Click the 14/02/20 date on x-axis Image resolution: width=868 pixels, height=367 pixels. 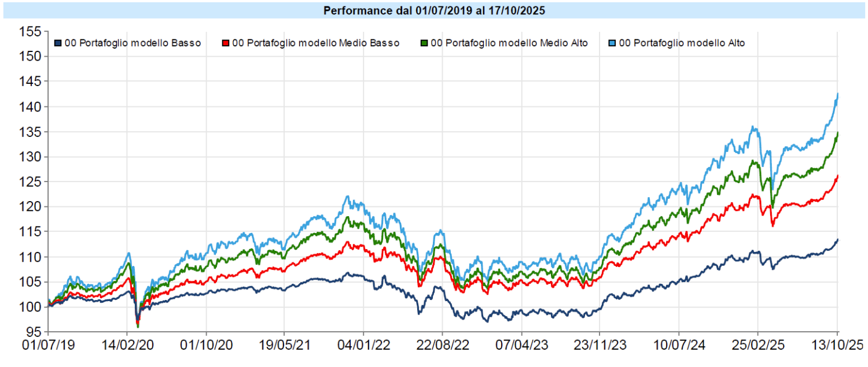coord(126,345)
